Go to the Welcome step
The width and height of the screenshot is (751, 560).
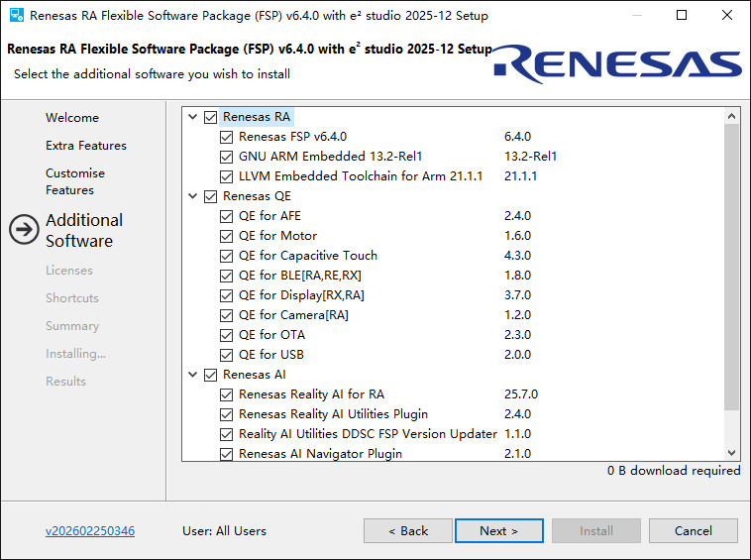click(72, 118)
